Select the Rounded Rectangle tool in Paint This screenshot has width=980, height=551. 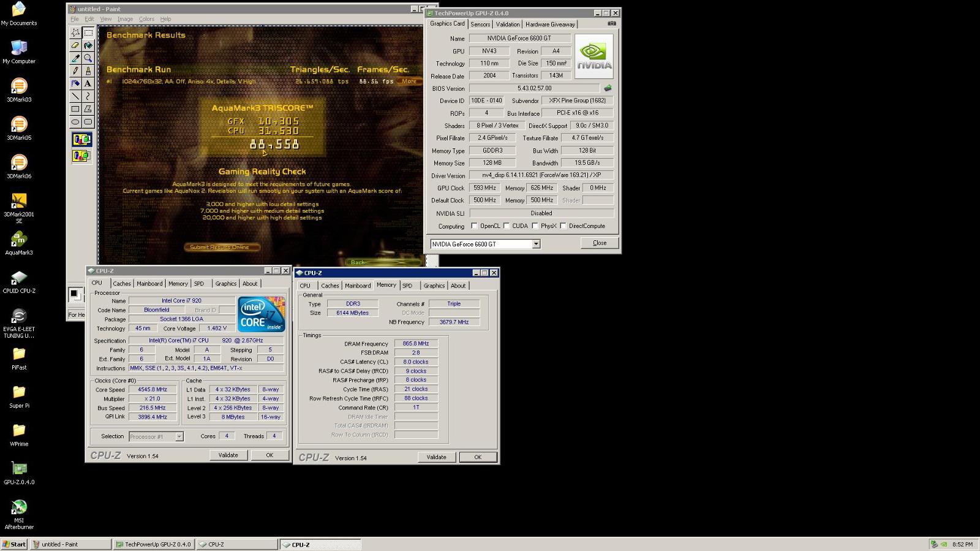[88, 122]
